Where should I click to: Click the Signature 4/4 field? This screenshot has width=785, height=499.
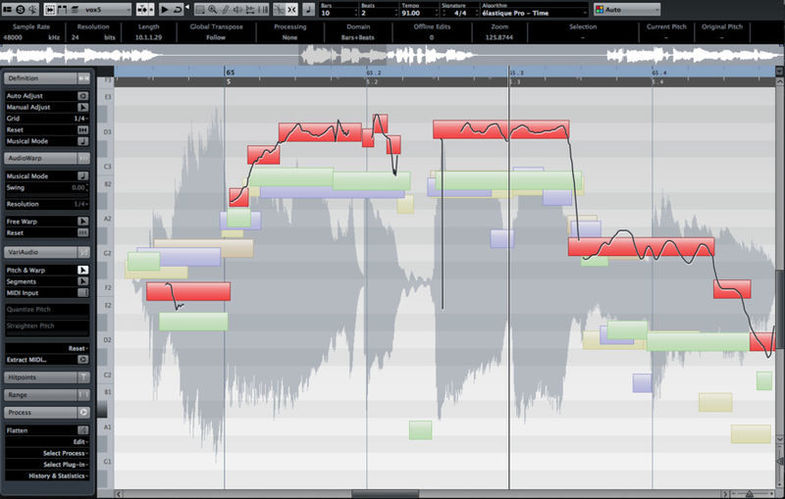[460, 13]
